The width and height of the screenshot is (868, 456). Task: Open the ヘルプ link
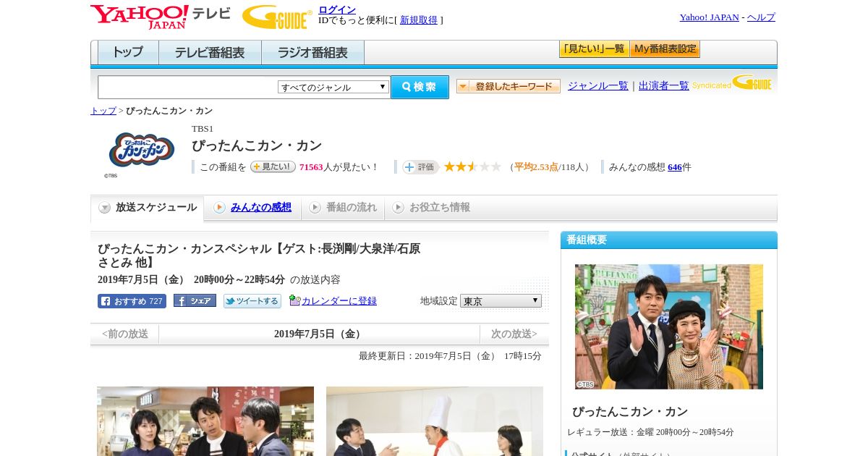pyautogui.click(x=761, y=17)
